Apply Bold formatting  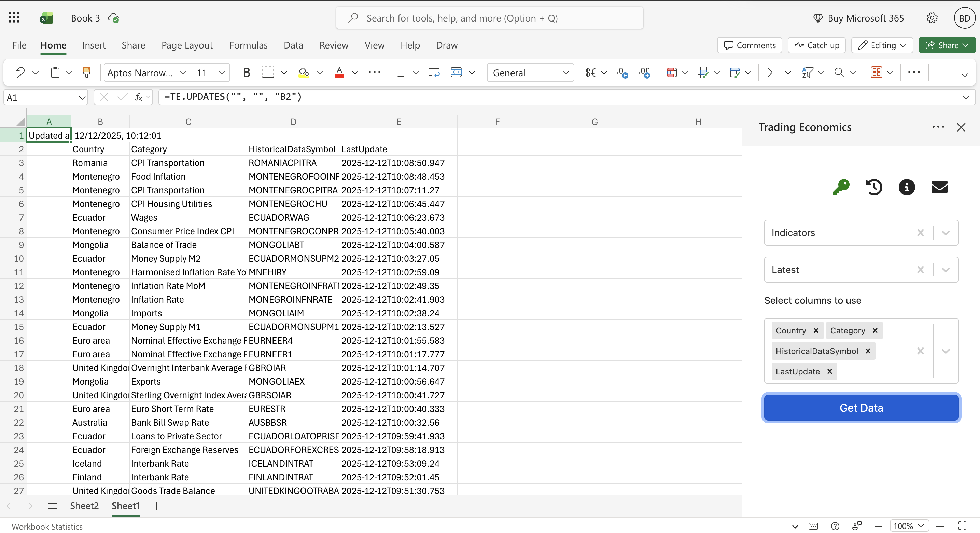click(x=247, y=72)
